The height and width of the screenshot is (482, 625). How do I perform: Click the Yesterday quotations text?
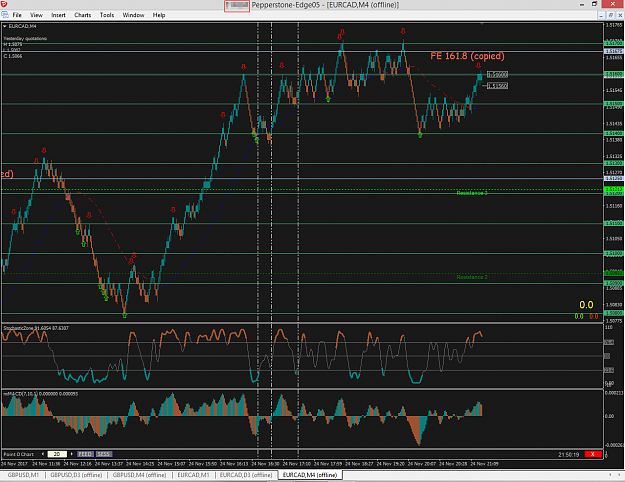click(x=26, y=39)
